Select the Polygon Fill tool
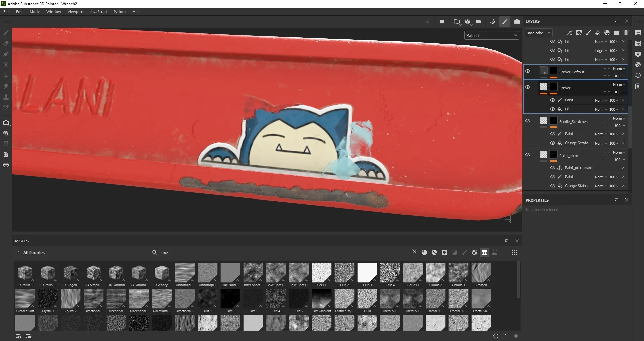This screenshot has height=341, width=644. point(6,65)
